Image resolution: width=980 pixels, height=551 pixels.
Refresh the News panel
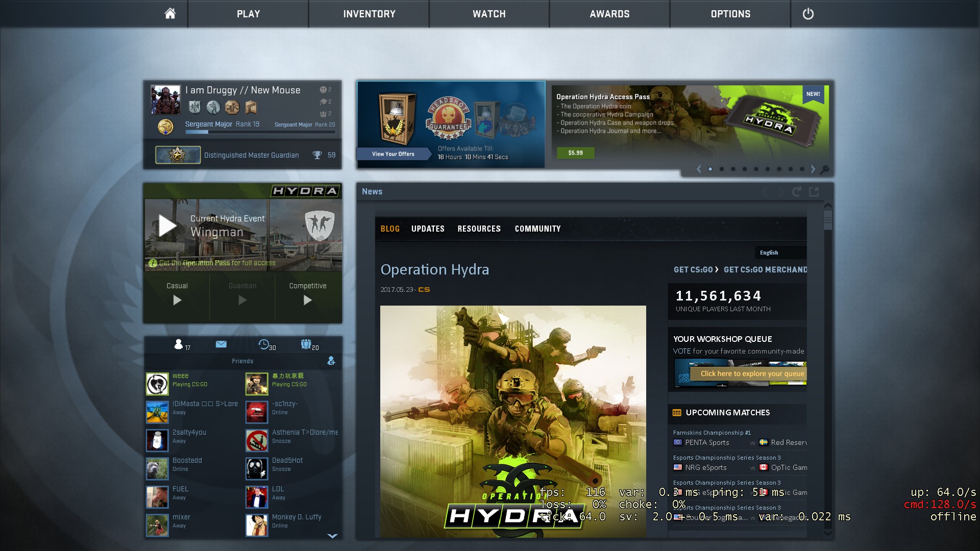coord(796,192)
